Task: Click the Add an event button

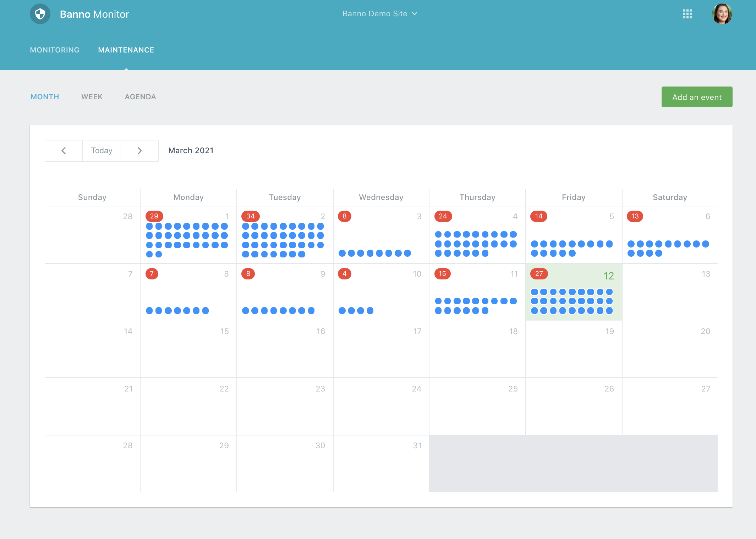Action: point(696,97)
